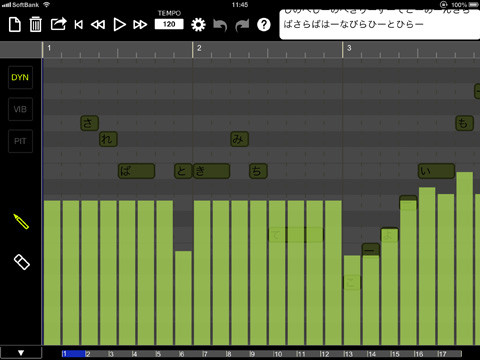This screenshot has height=360, width=480.
Task: Toggle the DYN parameter lane
Action: [x=20, y=77]
